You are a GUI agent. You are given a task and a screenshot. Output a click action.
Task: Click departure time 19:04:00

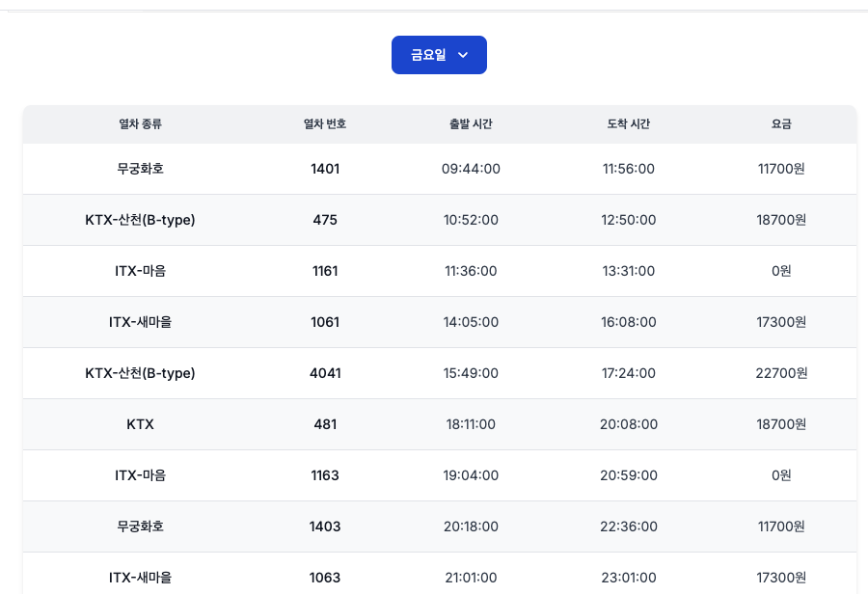471,475
